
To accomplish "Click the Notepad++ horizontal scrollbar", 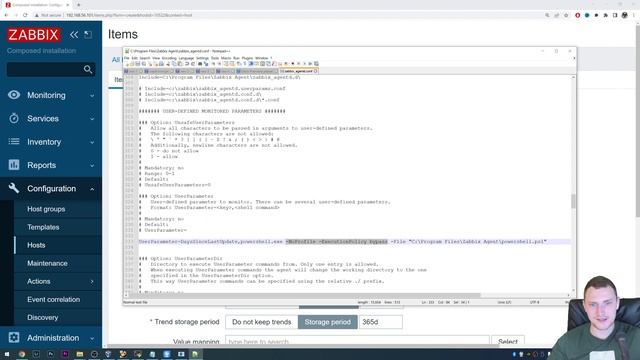I will pyautogui.click(x=306, y=295).
